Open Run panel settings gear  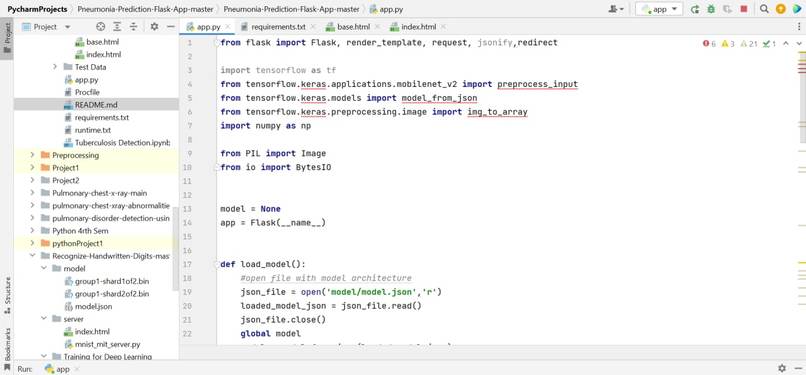point(782,368)
